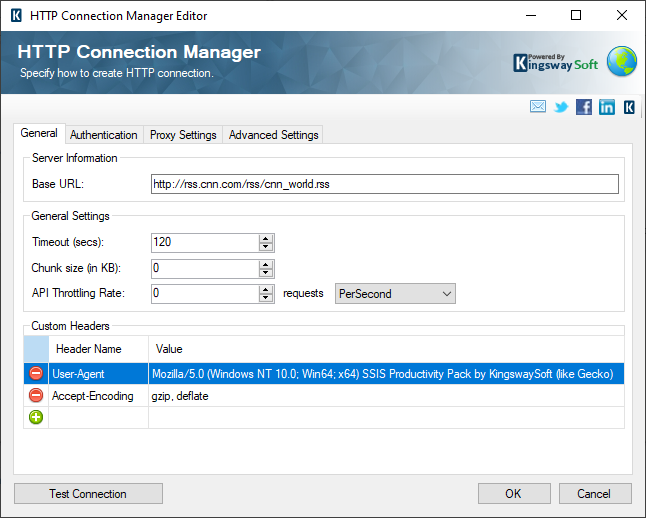This screenshot has height=518, width=646.
Task: Add a new custom header with green plus
Action: pyautogui.click(x=36, y=417)
